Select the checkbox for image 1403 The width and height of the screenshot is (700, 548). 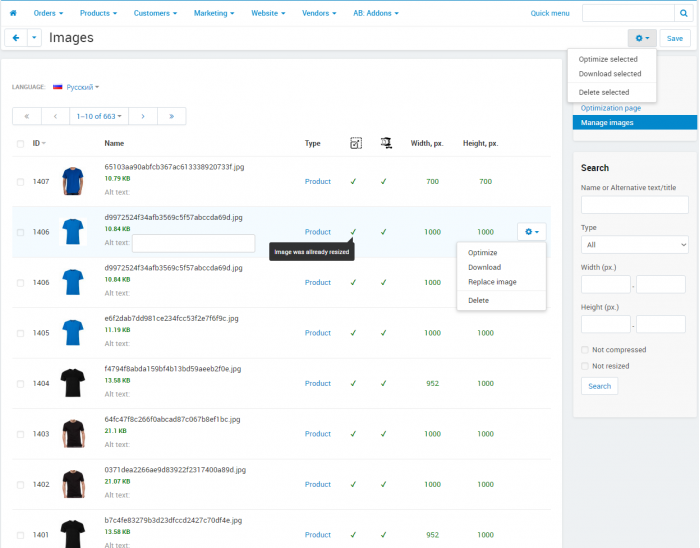point(21,434)
